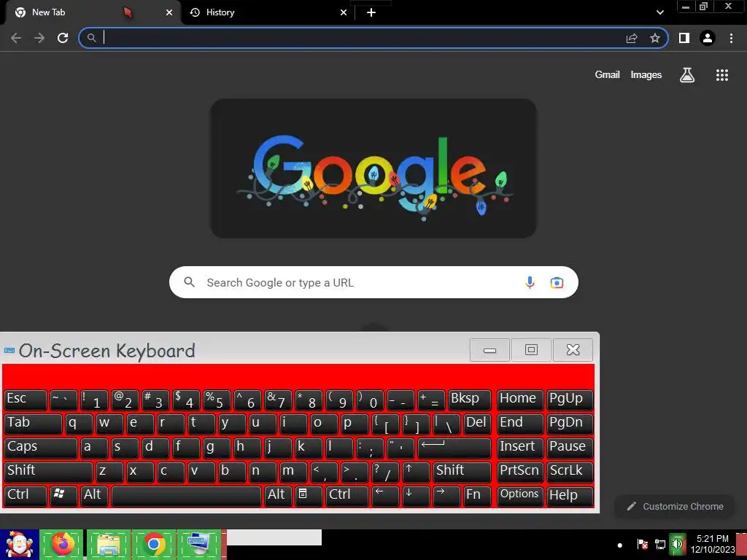Toggle ScrLk key on On-Screen Keyboard
Image resolution: width=747 pixels, height=560 pixels.
pyautogui.click(x=570, y=472)
